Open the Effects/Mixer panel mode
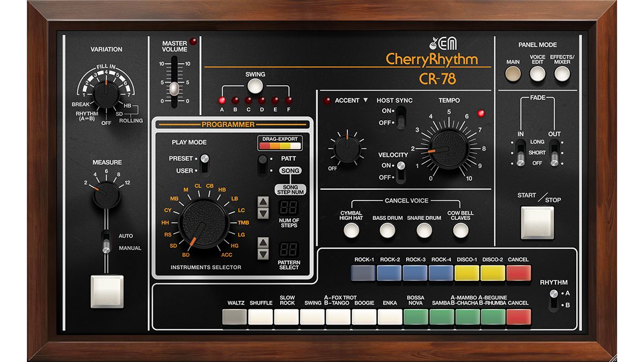The image size is (644, 362). click(562, 74)
